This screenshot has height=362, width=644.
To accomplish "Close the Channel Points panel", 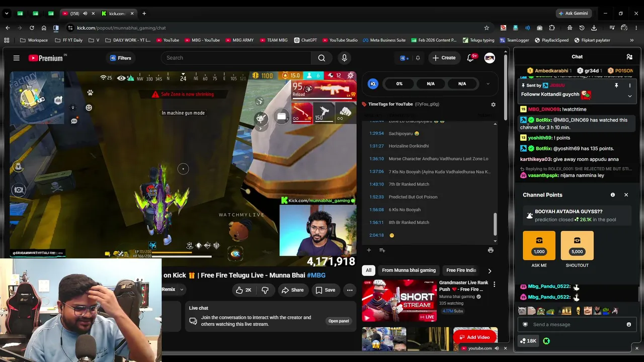I will [x=626, y=195].
